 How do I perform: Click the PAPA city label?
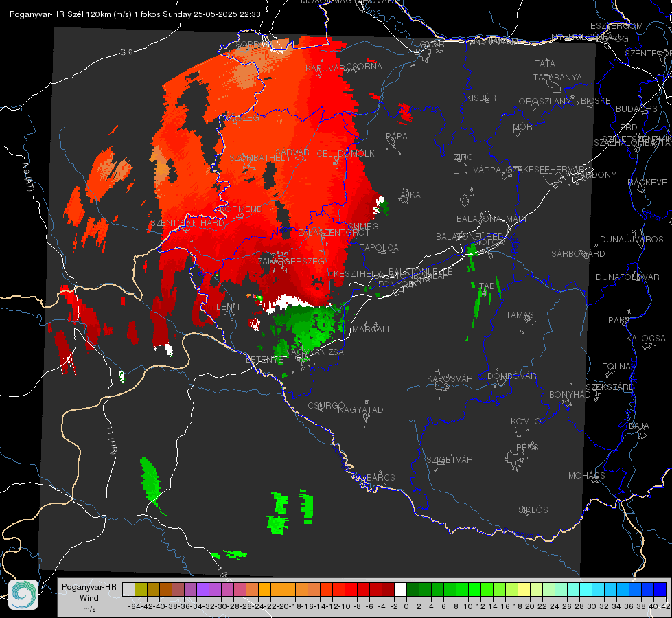(x=397, y=137)
